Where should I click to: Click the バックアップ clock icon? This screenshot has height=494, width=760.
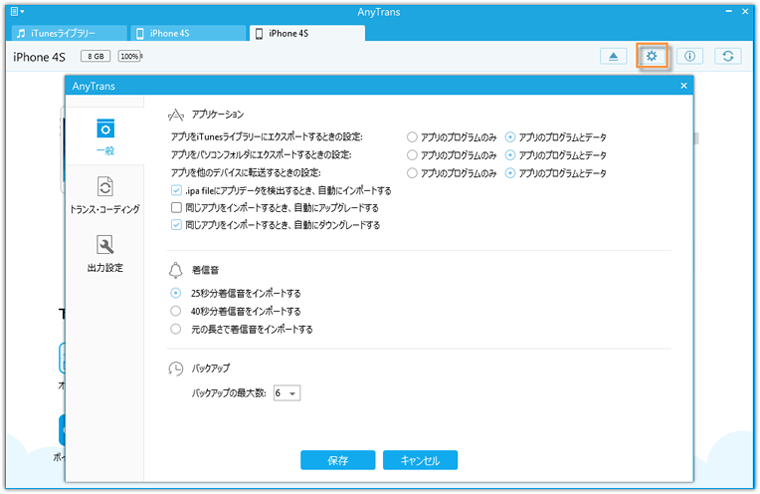click(175, 368)
